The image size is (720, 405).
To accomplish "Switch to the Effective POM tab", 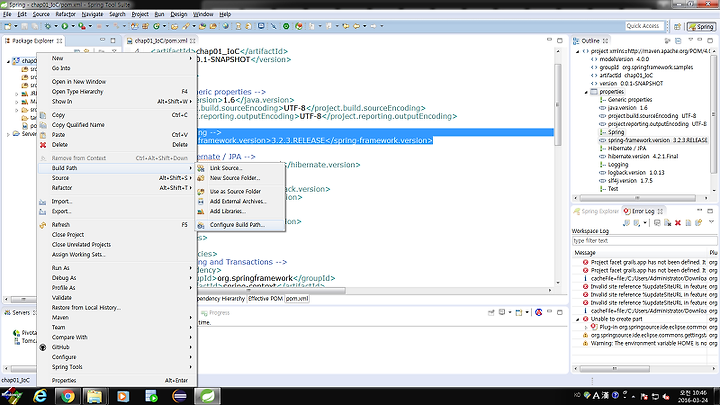I will click(265, 298).
